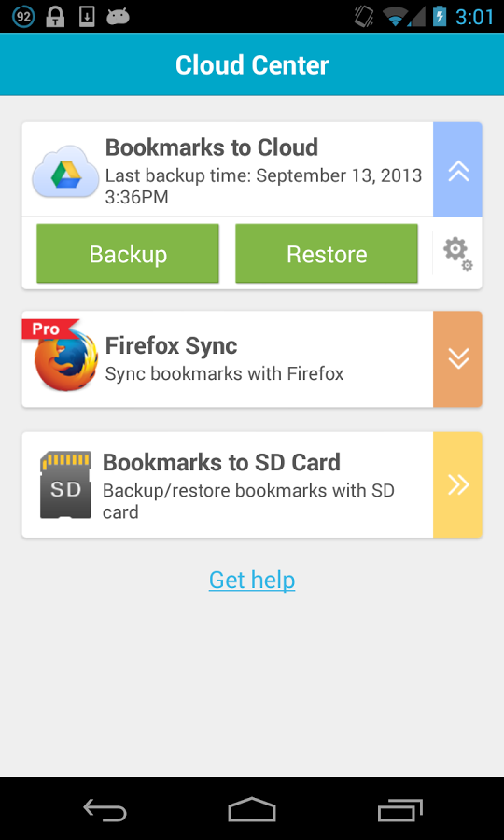
Task: Collapse the Bookmarks to Cloud panel
Action: [x=457, y=170]
